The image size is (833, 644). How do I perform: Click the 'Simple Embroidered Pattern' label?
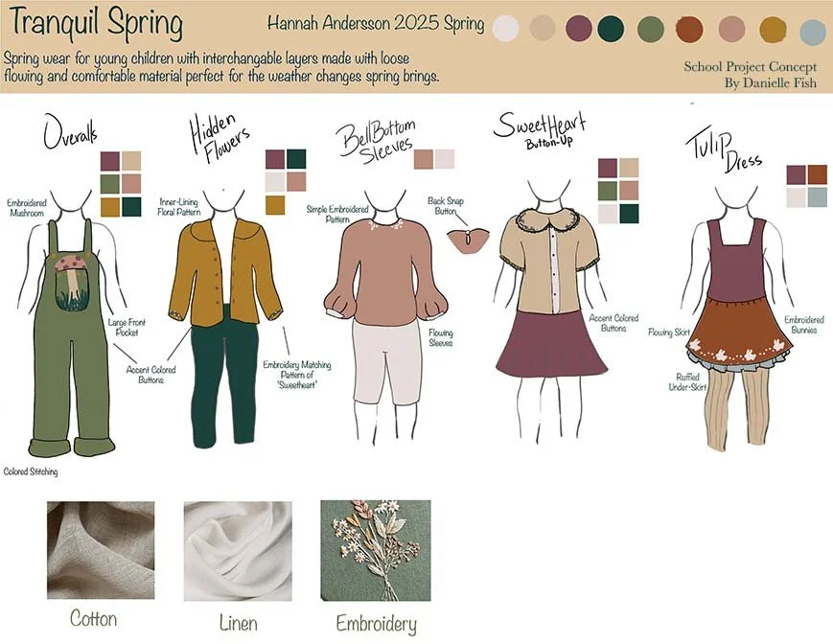coord(337,214)
